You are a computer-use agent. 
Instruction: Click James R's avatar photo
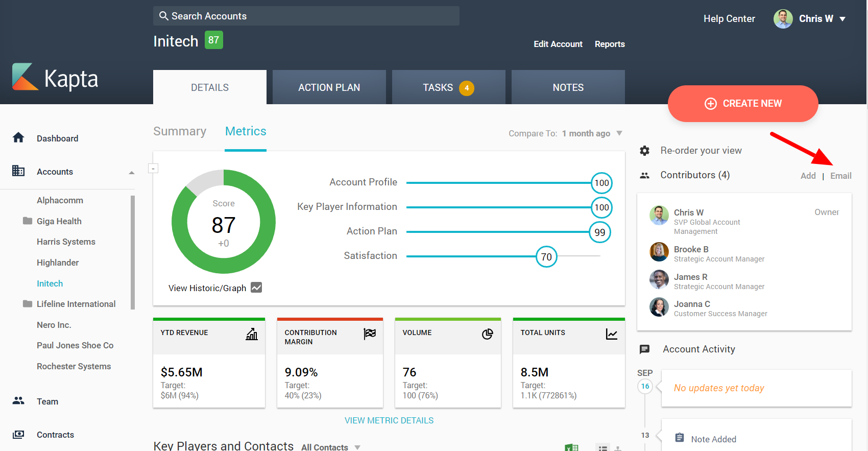point(659,279)
